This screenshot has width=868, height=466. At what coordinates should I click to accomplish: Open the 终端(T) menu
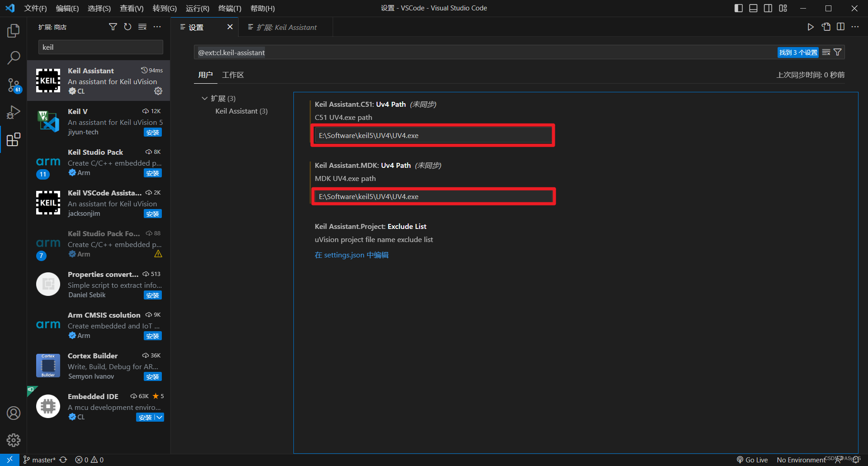[230, 8]
